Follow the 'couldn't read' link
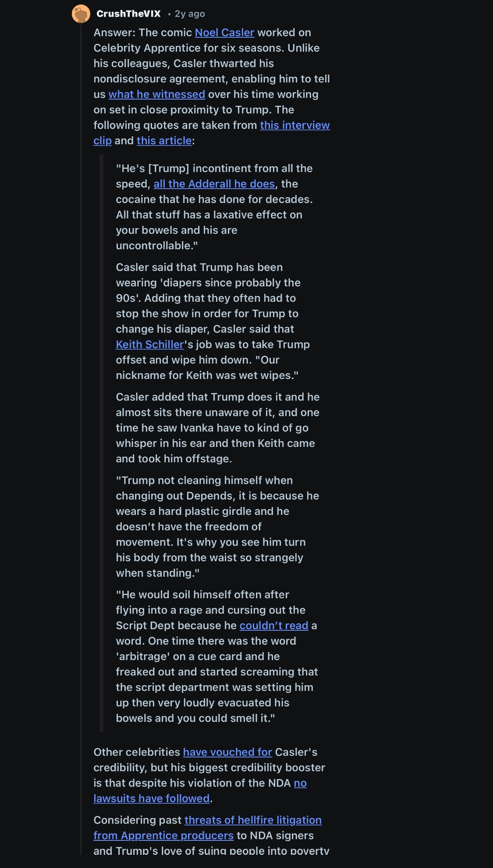The image size is (493, 868). pos(274,626)
